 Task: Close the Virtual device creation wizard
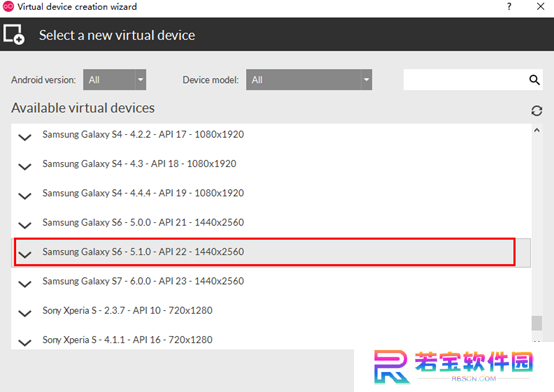point(540,6)
